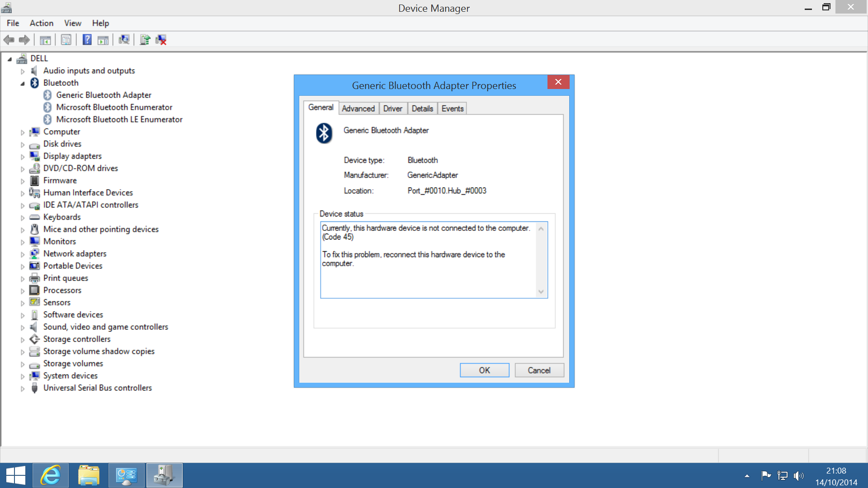Click the Scan for hardware changes icon
Image resolution: width=868 pixels, height=488 pixels.
(123, 40)
